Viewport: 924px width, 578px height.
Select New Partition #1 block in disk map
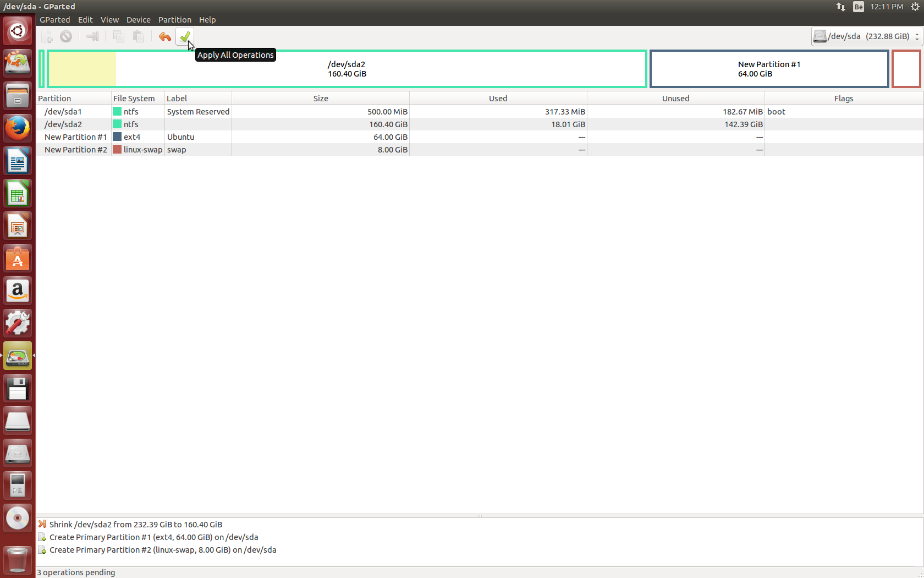point(769,69)
